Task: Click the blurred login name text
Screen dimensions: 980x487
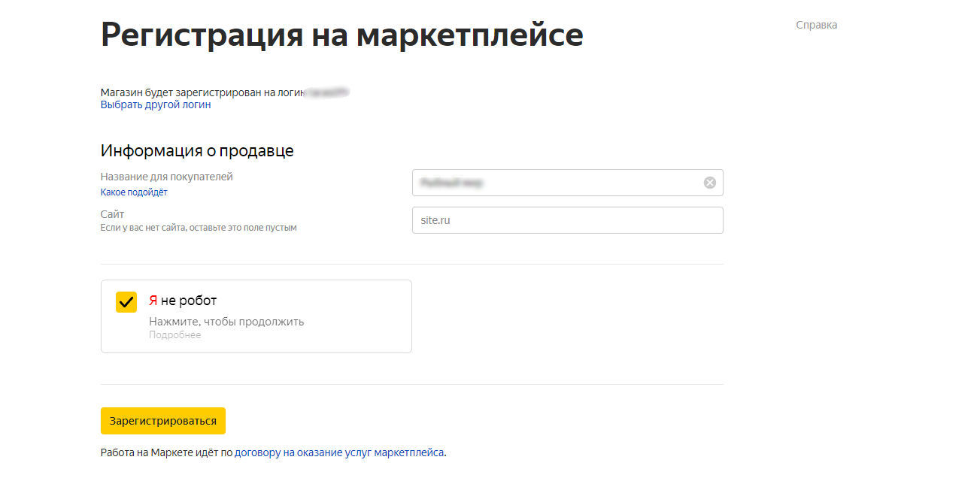Action: coord(327,92)
